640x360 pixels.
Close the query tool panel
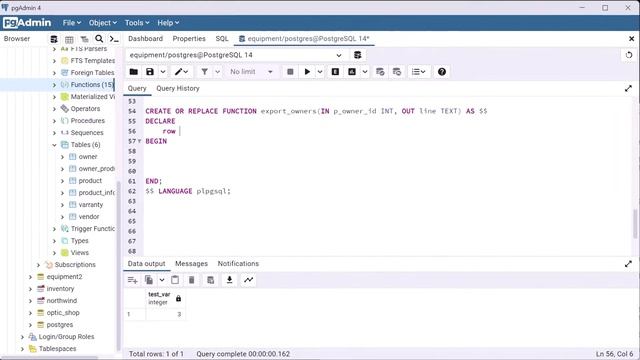(x=631, y=39)
